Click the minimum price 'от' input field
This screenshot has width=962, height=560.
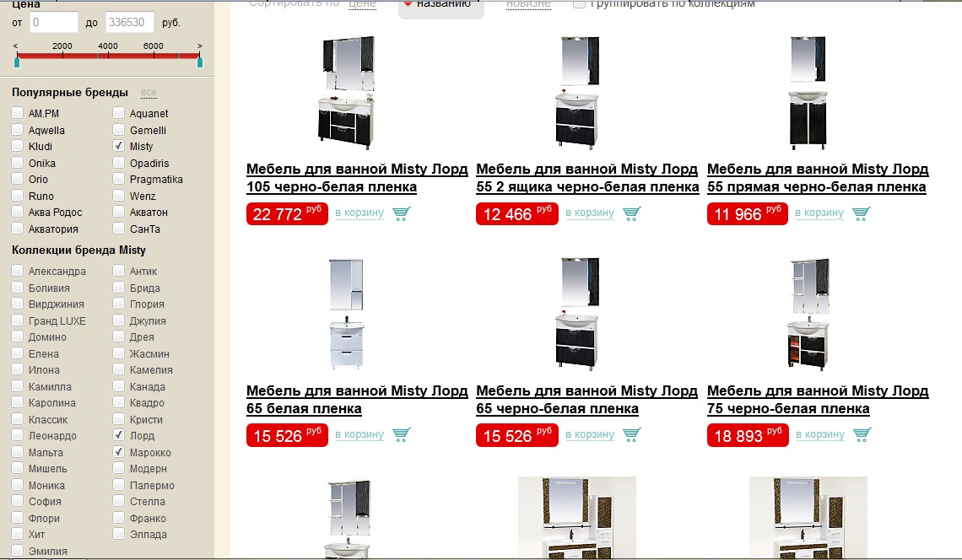click(x=53, y=23)
